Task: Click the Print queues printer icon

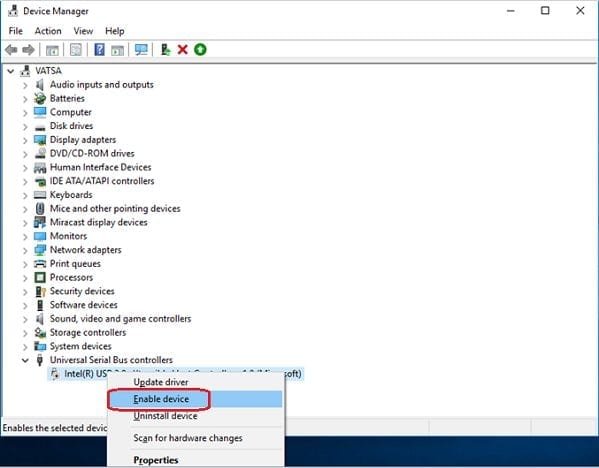Action: tap(40, 264)
